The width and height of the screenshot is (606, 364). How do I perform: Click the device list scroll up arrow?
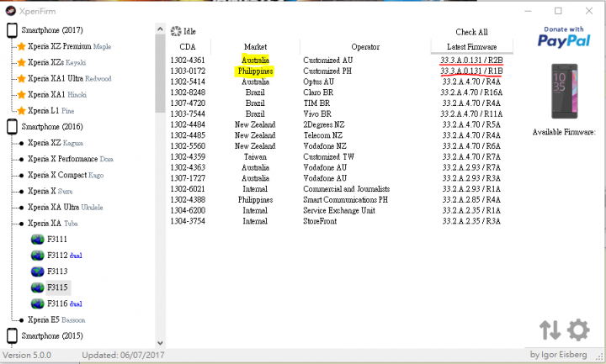coord(161,29)
